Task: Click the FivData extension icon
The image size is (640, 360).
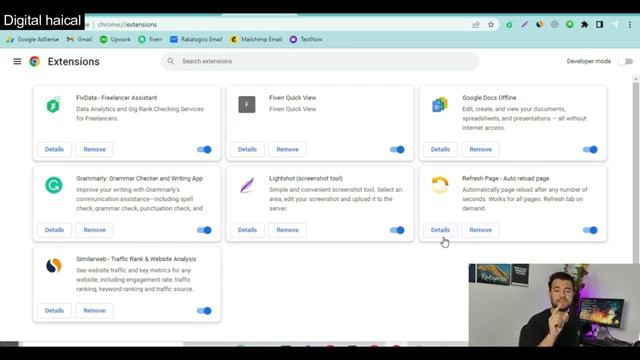Action: (53, 105)
